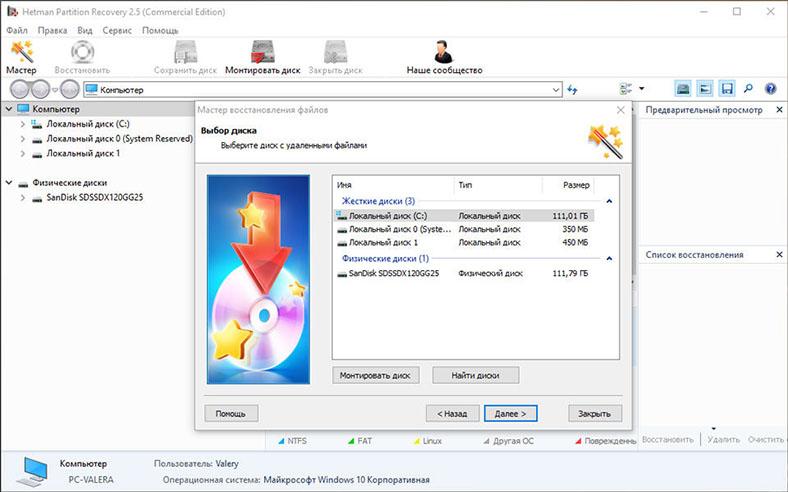
Task: Proceed with the Далее > button
Action: point(511,414)
